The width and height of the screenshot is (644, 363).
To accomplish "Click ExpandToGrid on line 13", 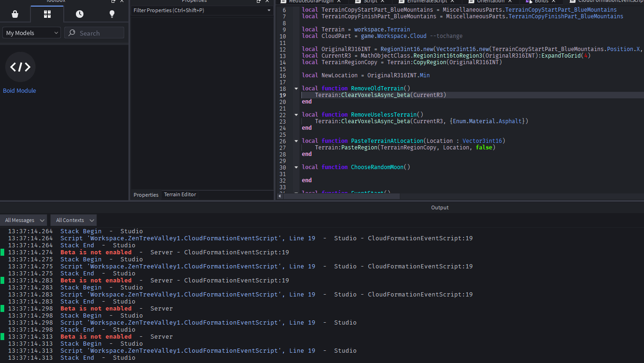I will (x=561, y=56).
